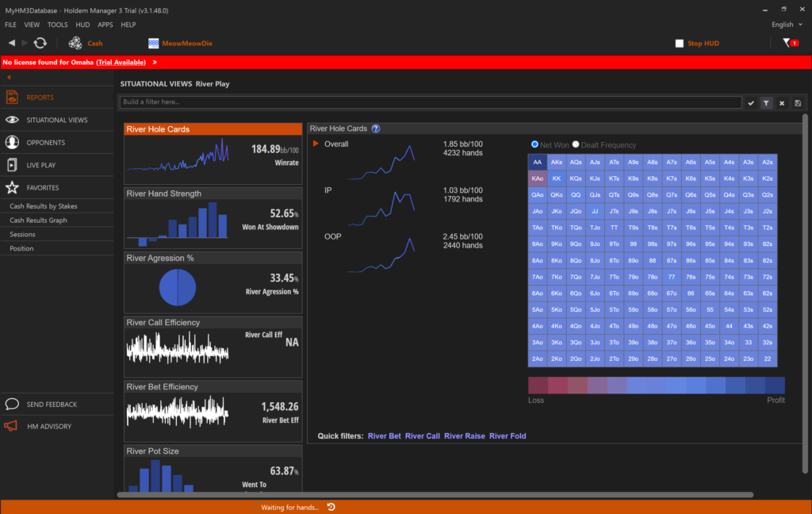Screen dimensions: 812x514
Task: Refresh the database with the reload icon
Action: (40, 43)
